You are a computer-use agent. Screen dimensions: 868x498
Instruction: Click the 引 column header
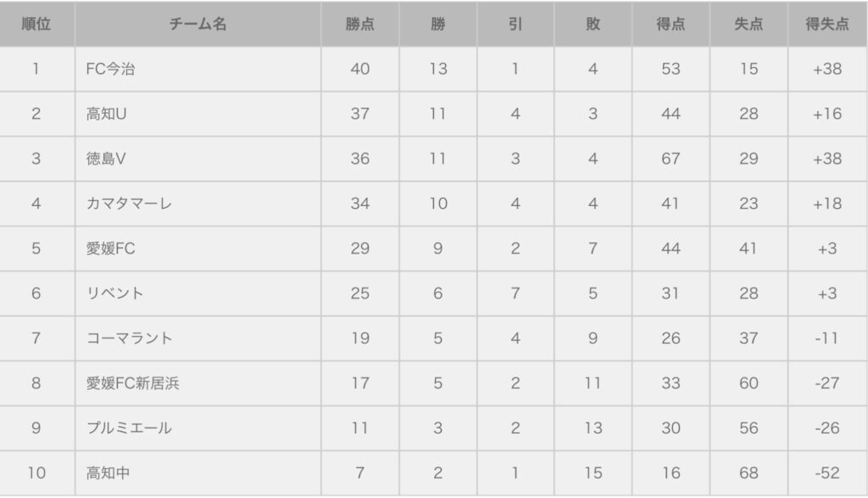(515, 24)
